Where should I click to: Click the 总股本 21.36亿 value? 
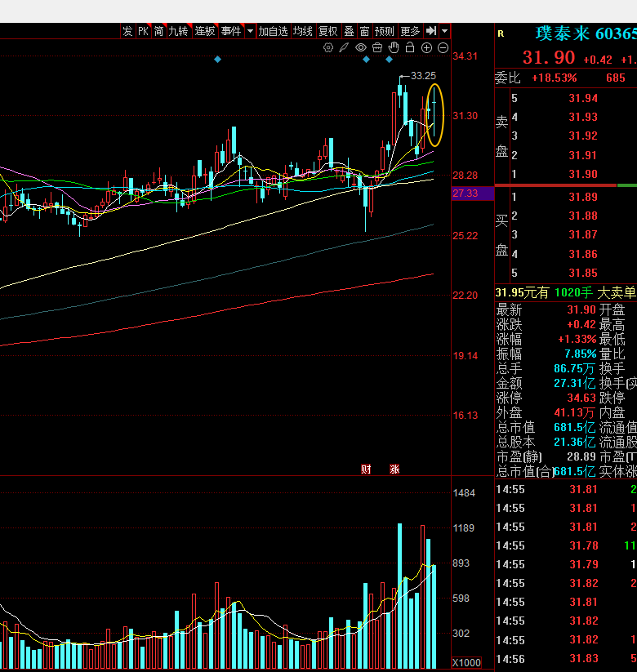pyautogui.click(x=574, y=442)
